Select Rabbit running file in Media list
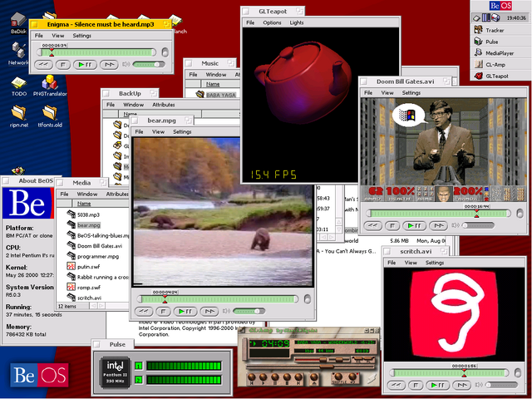The width and height of the screenshot is (532, 399). click(98, 277)
